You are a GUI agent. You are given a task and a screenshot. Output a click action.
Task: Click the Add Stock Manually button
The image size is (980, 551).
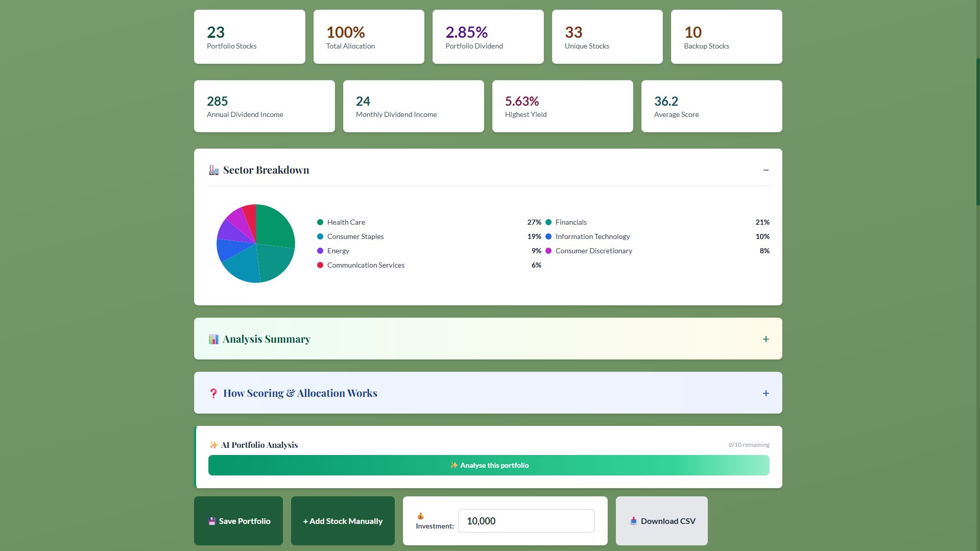[x=342, y=521]
